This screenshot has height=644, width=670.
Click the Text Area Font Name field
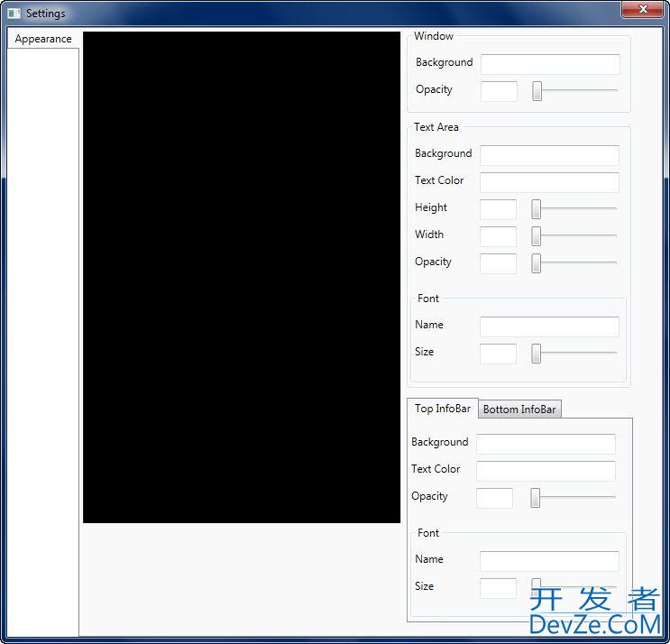pyautogui.click(x=549, y=327)
